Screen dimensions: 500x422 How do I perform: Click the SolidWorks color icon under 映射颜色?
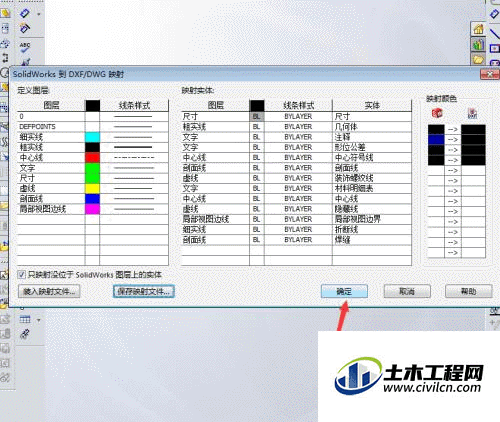(x=437, y=113)
